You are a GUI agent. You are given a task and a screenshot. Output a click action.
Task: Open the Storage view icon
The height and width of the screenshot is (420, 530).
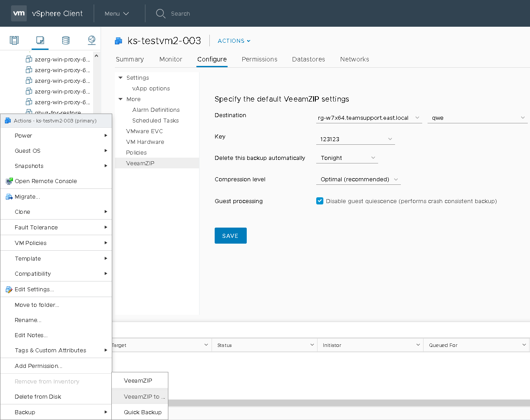tap(66, 40)
